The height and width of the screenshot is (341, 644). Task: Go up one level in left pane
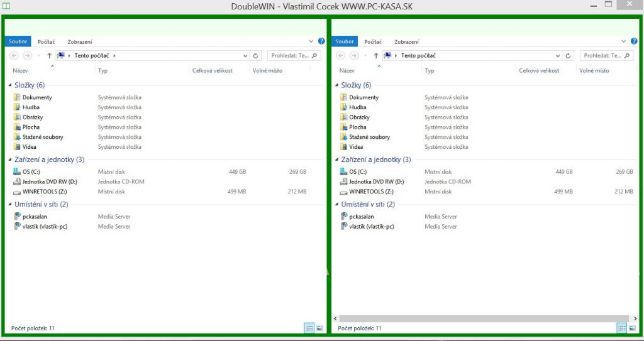point(49,56)
